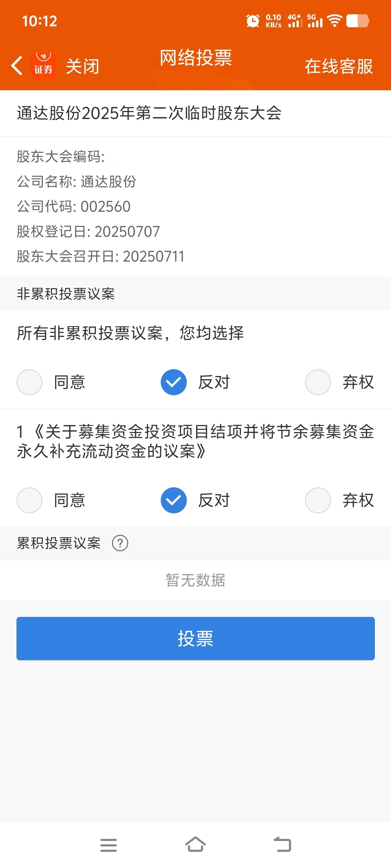Tap the Android recent apps menu icon
391x868 pixels.
click(108, 845)
